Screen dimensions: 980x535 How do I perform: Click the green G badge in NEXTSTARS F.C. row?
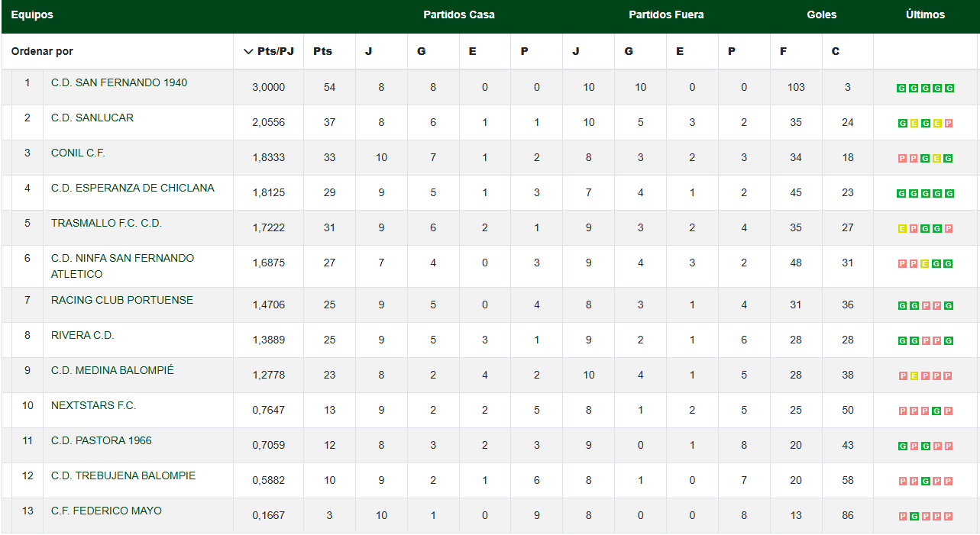pos(937,411)
